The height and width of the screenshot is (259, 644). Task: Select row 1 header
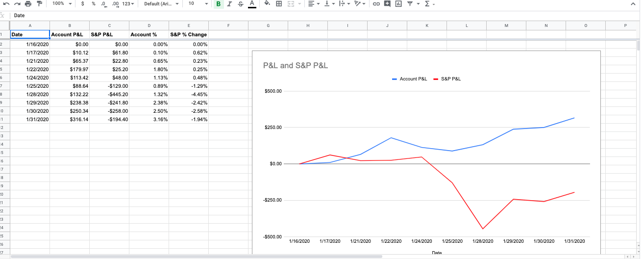pyautogui.click(x=4, y=34)
